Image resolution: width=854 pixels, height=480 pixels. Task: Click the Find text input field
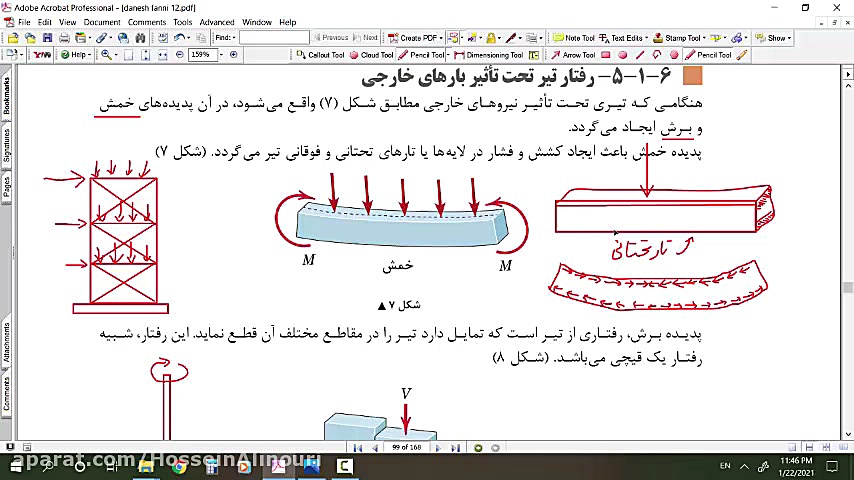pos(274,38)
